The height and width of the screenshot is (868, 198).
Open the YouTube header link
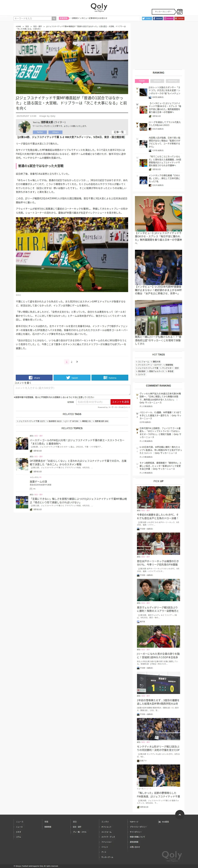coord(179,18)
